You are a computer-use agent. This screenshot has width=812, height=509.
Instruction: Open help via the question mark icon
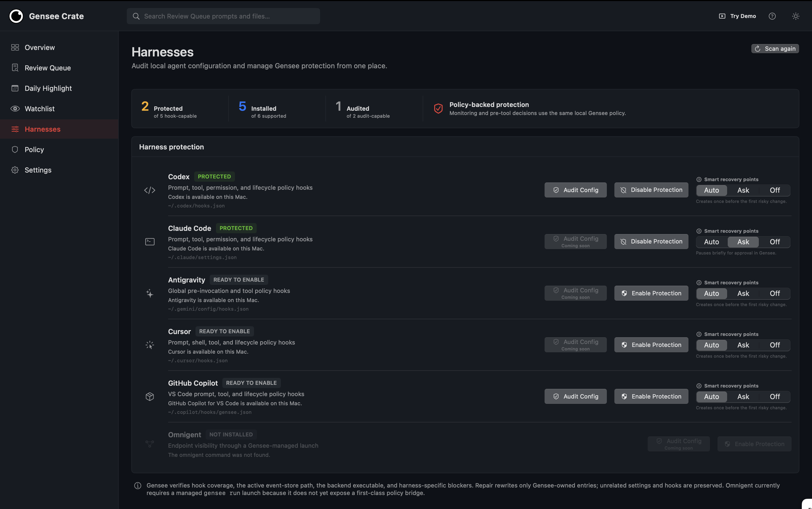(x=772, y=16)
